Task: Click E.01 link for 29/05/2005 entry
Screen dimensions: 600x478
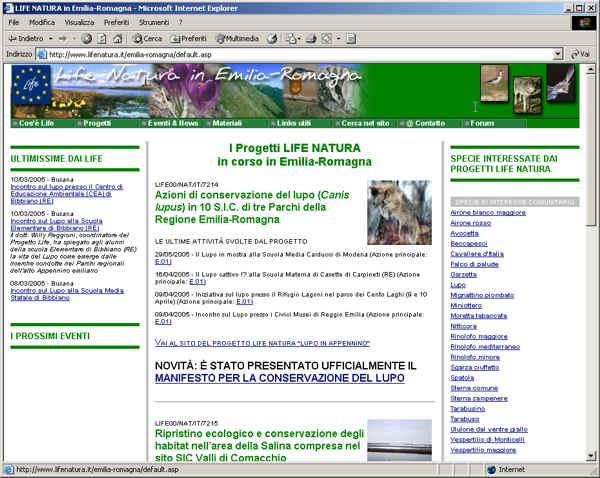Action: tap(163, 261)
